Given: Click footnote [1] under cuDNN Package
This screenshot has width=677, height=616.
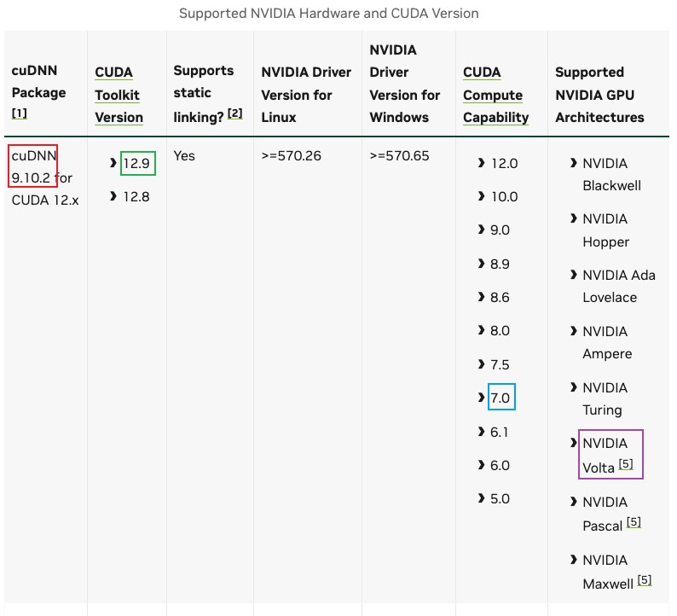Looking at the screenshot, I should (20, 113).
